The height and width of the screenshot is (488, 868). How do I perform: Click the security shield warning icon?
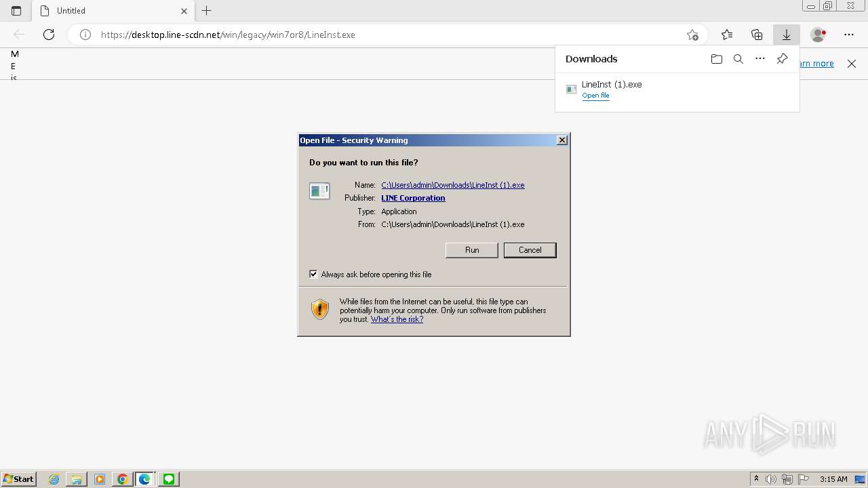click(320, 310)
